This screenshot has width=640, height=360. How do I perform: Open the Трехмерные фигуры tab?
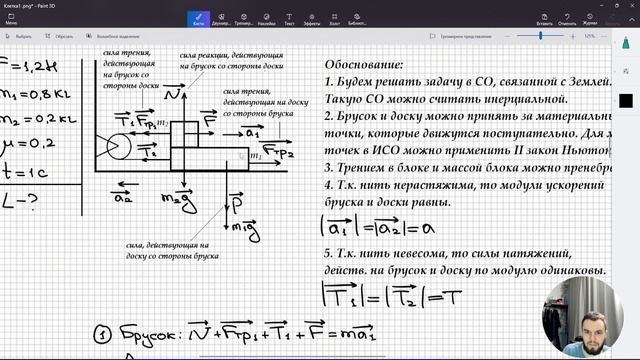[x=244, y=19]
